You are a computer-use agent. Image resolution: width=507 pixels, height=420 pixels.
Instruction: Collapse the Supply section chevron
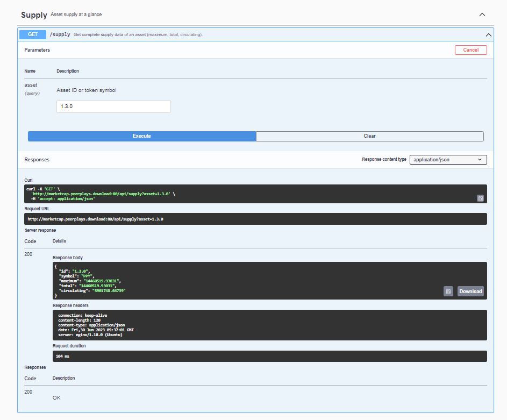point(482,15)
